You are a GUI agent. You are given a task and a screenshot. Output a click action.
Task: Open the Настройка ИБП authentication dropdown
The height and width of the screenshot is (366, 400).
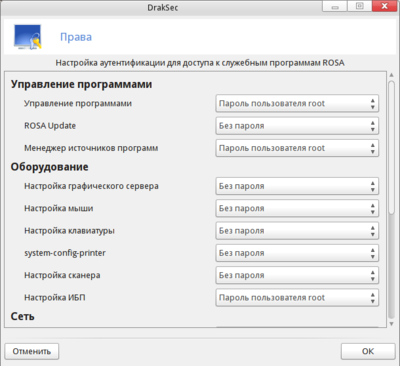coord(297,298)
